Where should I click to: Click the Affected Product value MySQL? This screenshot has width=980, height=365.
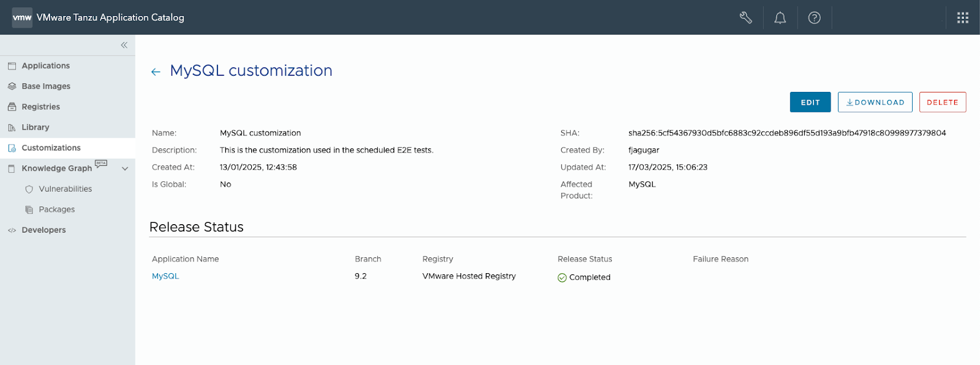point(642,184)
